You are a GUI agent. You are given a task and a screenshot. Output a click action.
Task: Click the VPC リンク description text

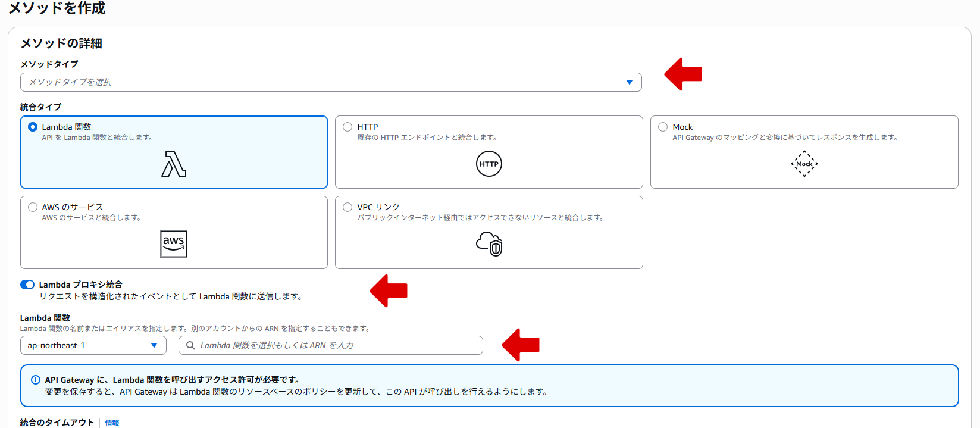(x=480, y=218)
